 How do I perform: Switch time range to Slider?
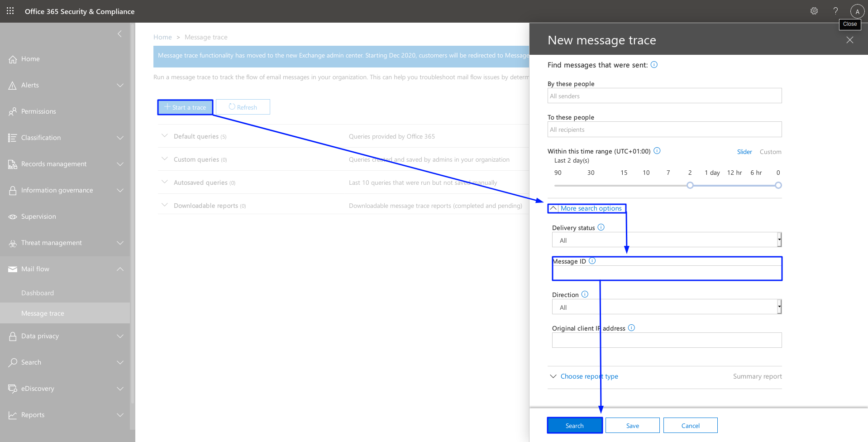744,152
